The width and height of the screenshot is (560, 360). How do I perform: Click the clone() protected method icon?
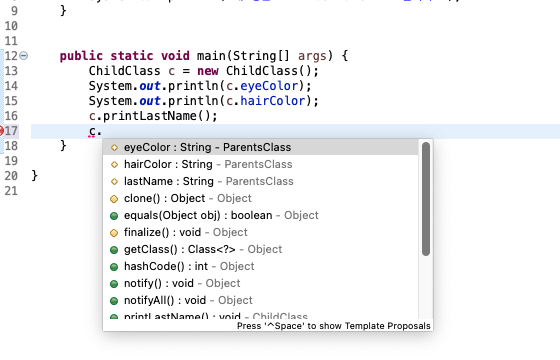[x=114, y=199]
